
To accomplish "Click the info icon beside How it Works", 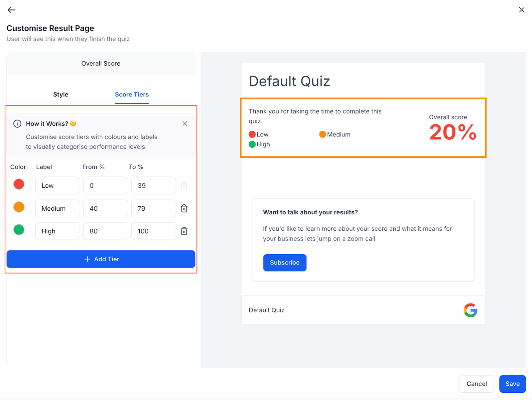I will (17, 124).
